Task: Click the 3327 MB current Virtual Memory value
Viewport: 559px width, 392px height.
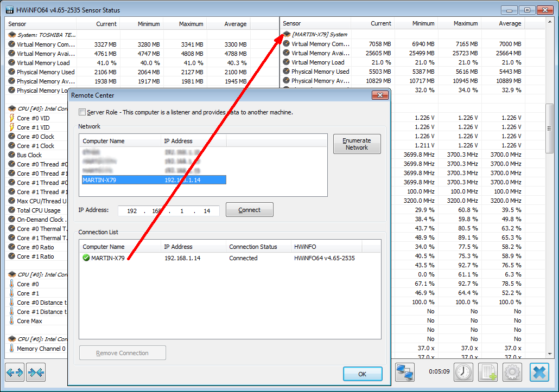Action: [x=105, y=44]
